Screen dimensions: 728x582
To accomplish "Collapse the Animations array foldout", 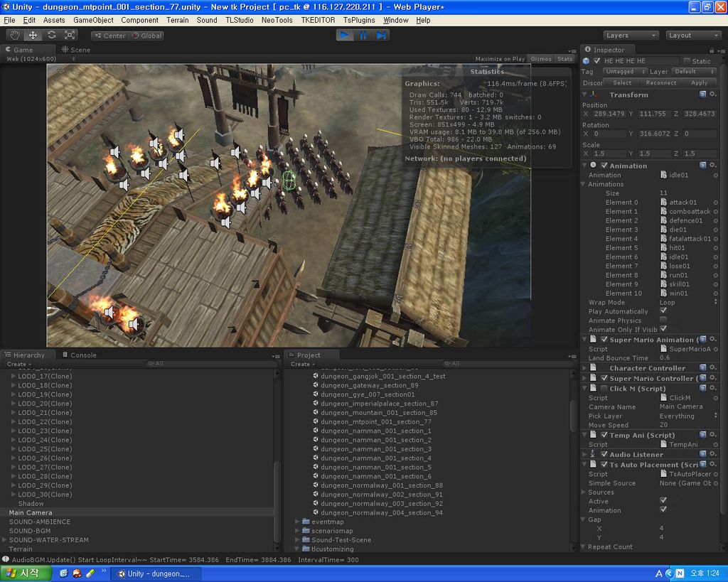I will click(x=583, y=184).
